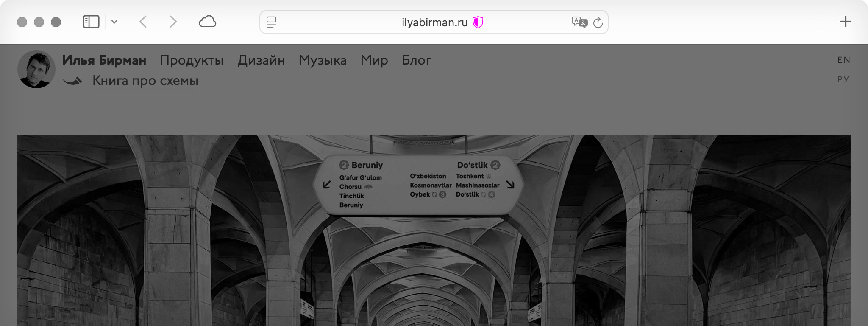Toggle the Safari sidebar panel
The image size is (868, 326).
tap(91, 22)
